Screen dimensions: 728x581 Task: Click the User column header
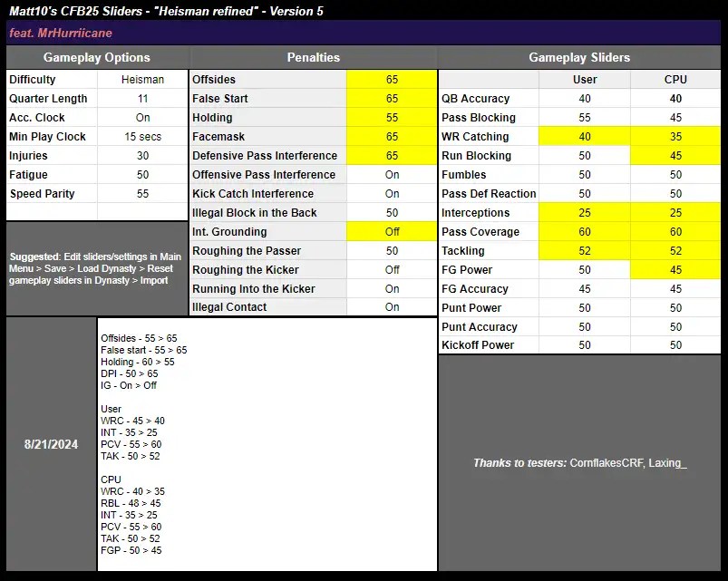(x=585, y=80)
